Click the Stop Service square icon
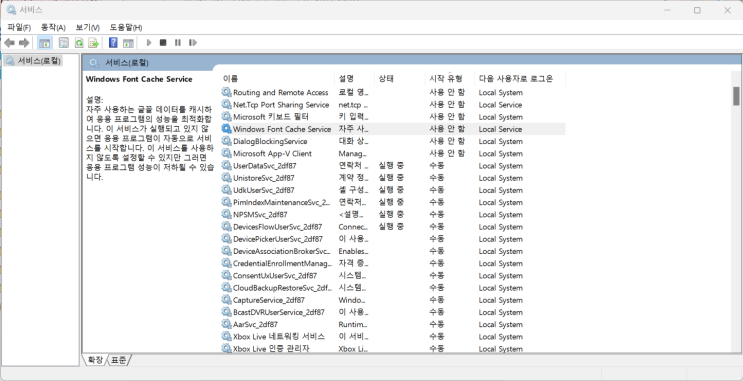 (163, 43)
